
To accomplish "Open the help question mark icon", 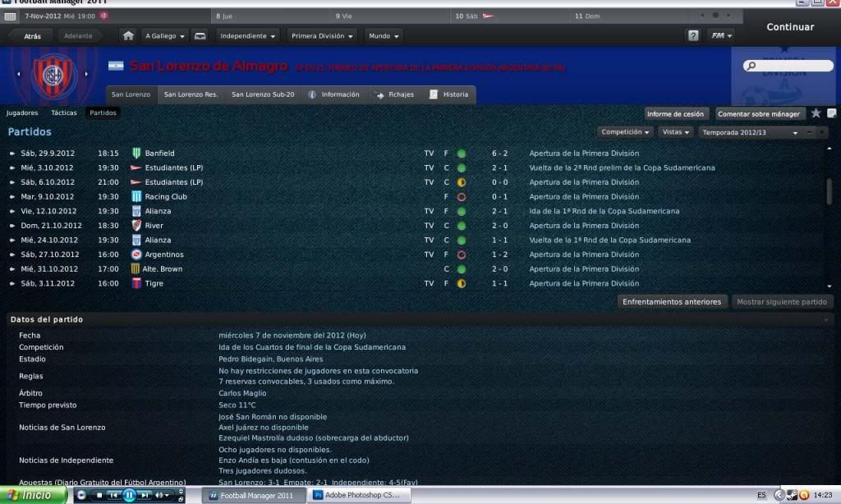I will coord(693,36).
